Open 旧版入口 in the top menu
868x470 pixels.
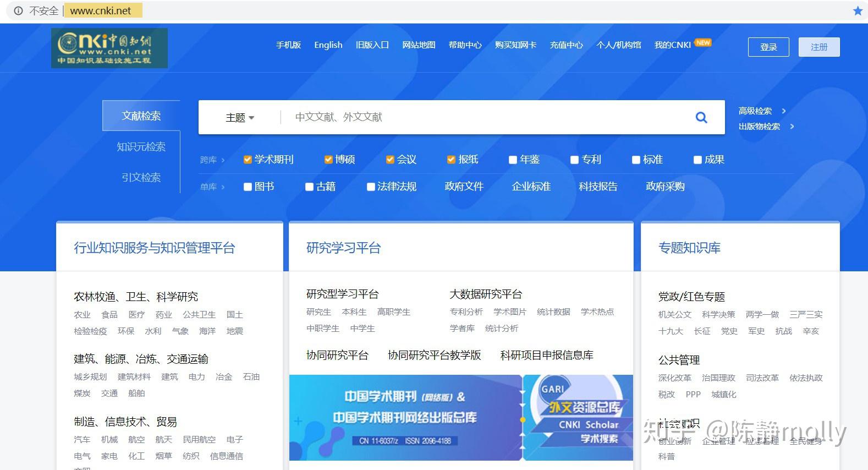372,45
